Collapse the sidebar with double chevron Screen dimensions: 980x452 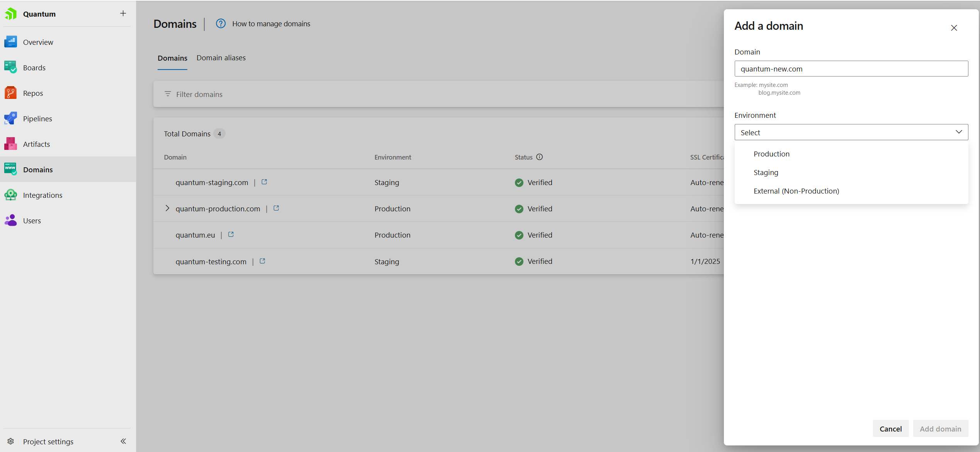point(123,441)
